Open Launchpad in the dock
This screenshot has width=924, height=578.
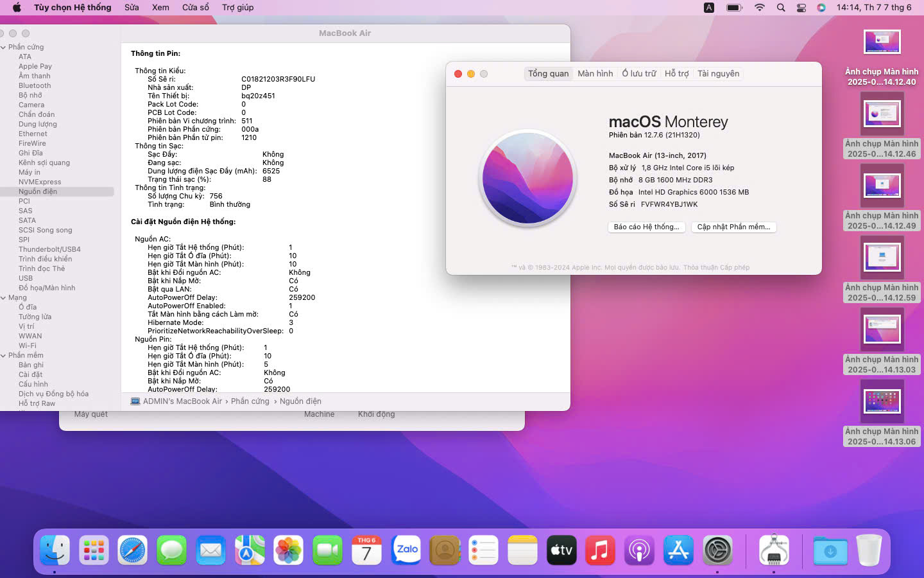(94, 550)
